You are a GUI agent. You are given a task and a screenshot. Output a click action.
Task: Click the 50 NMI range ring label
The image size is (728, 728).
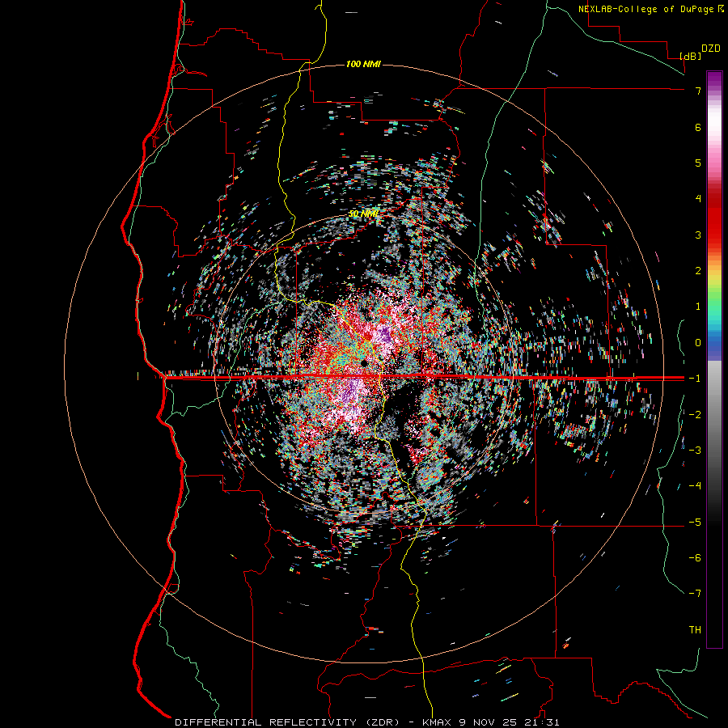pos(363,214)
